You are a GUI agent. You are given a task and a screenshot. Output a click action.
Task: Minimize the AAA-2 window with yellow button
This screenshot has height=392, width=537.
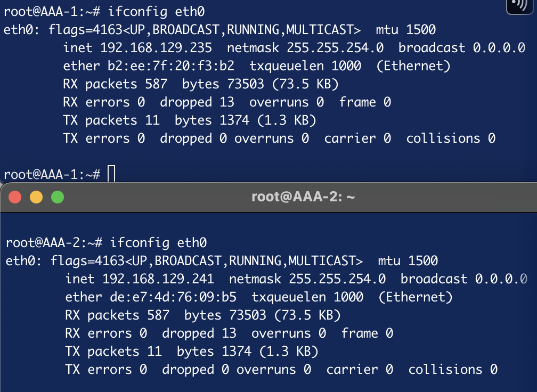point(36,197)
